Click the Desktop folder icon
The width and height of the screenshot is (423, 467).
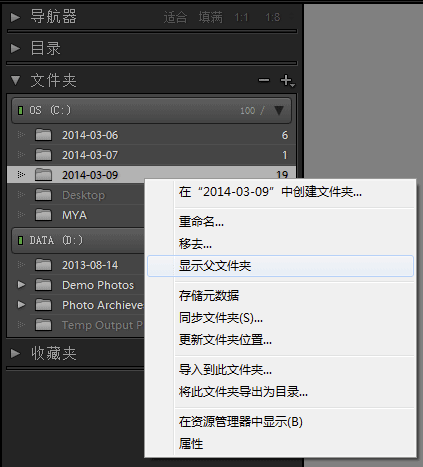click(x=43, y=195)
